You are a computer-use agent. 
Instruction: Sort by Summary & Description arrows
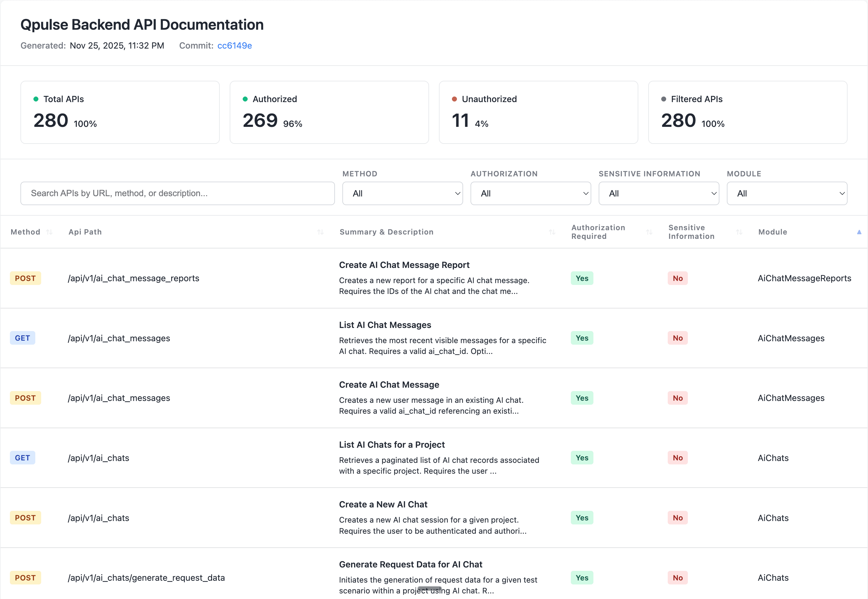(552, 232)
